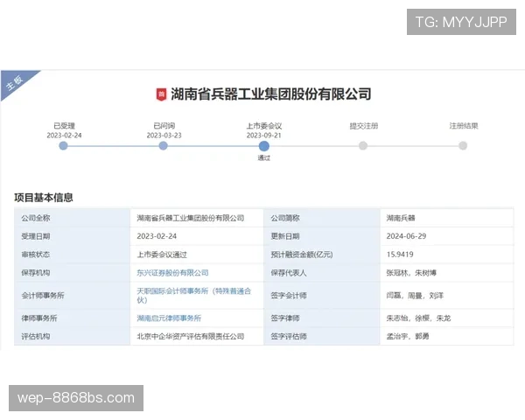Click the 审核状态 value 上市委会议通过
The image size is (525, 420).
[162, 255]
